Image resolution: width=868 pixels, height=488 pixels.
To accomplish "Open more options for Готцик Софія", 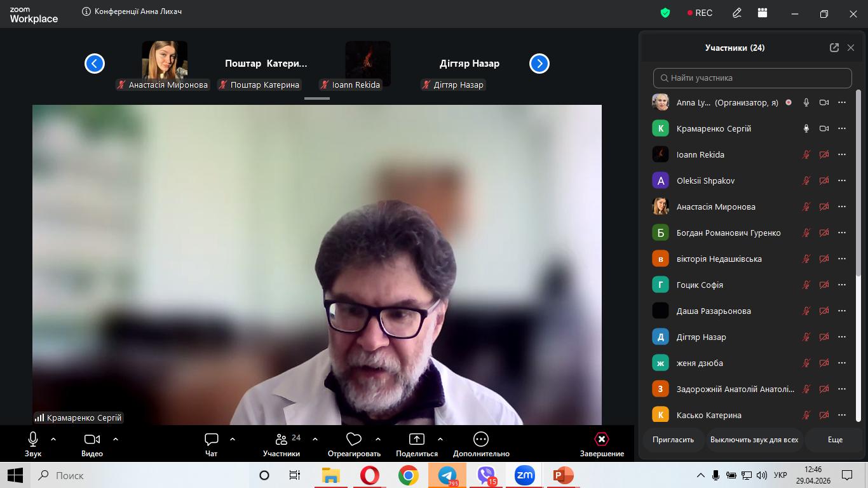I will pos(842,285).
